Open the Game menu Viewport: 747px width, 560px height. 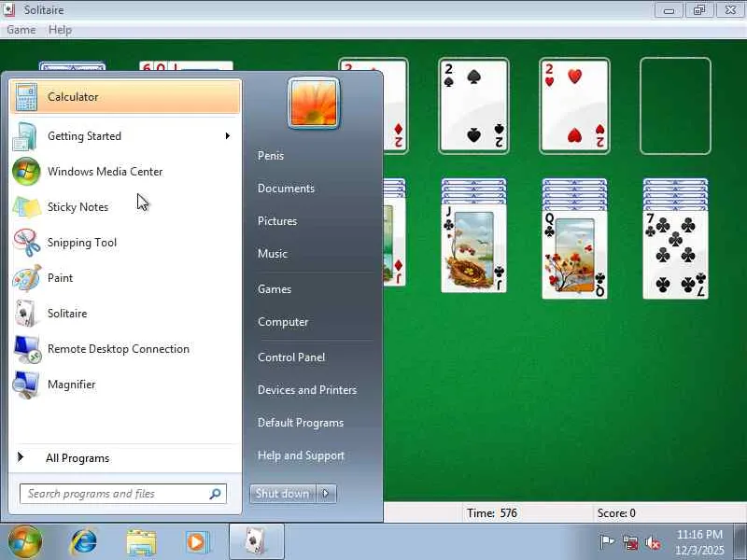click(21, 30)
